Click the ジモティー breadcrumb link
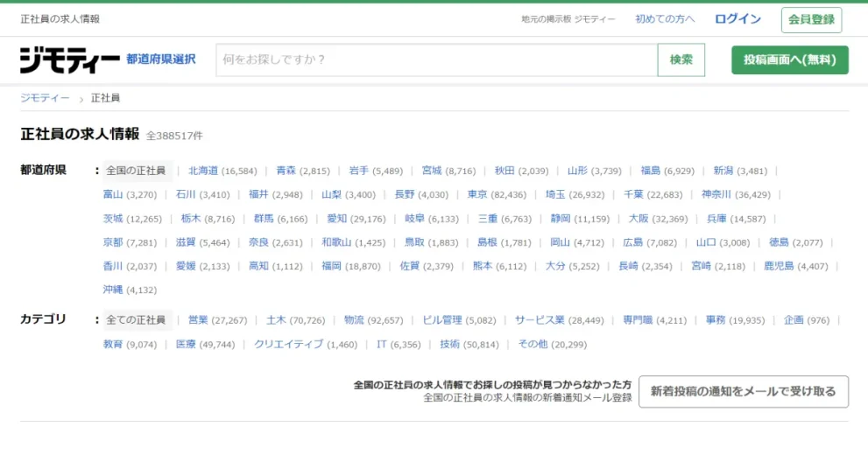The height and width of the screenshot is (455, 868). (x=45, y=98)
